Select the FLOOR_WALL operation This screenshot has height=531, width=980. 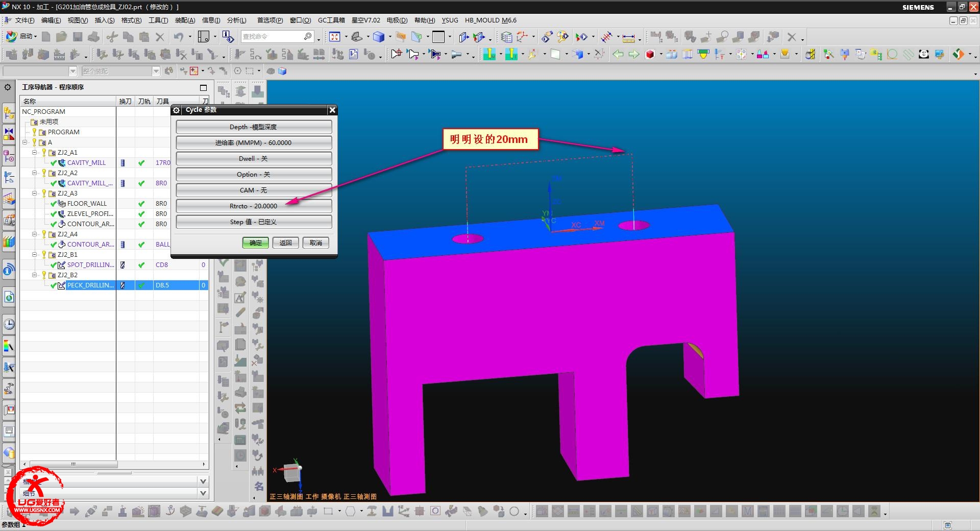click(x=87, y=203)
